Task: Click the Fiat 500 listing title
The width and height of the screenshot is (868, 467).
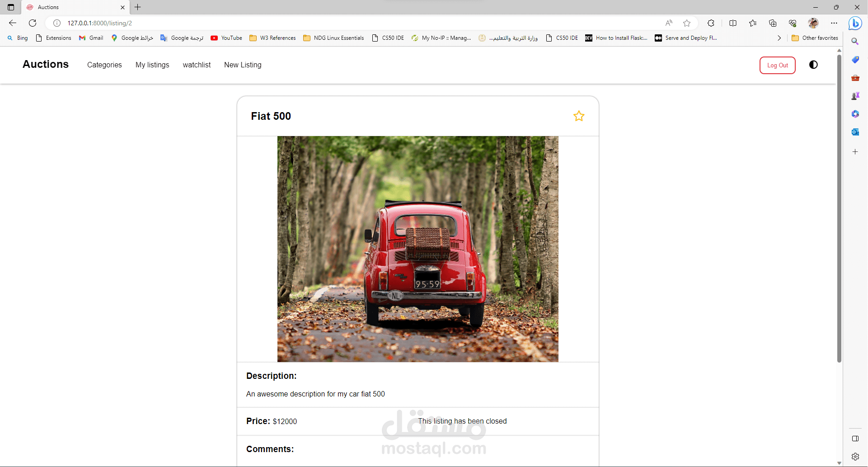Action: [x=271, y=116]
